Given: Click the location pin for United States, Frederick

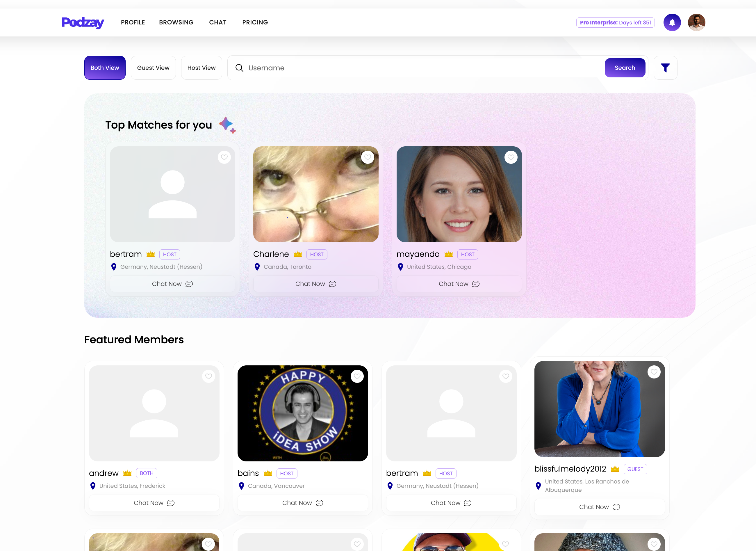Looking at the screenshot, I should 93,486.
